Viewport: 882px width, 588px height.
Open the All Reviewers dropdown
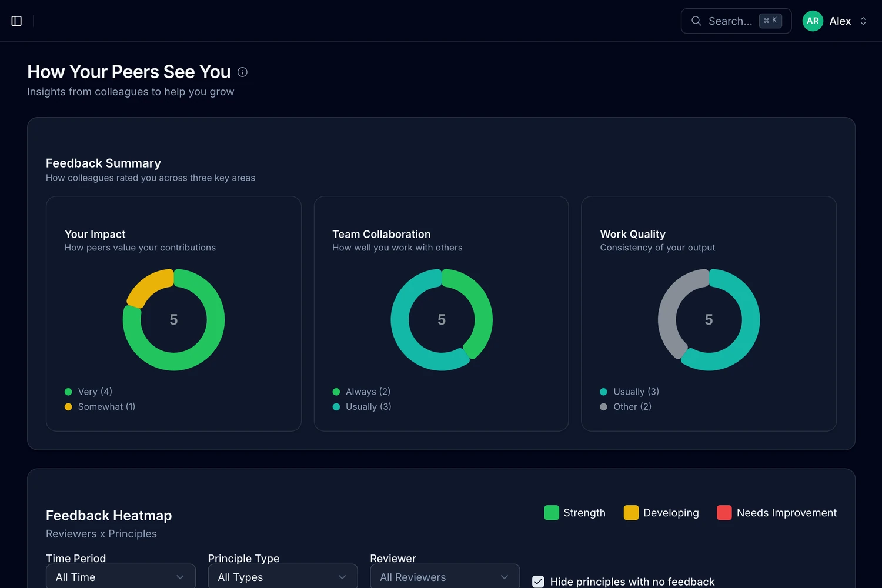coord(445,577)
